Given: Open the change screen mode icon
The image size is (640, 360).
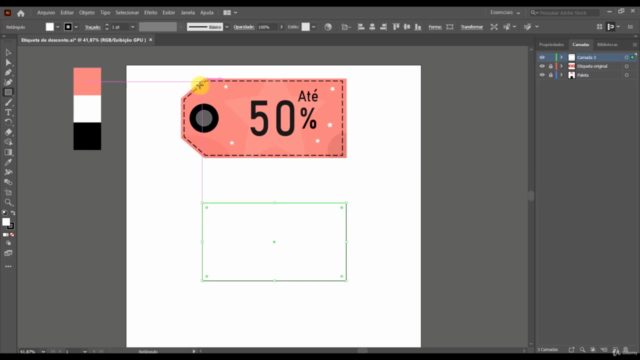Looking at the screenshot, I should click(x=8, y=253).
